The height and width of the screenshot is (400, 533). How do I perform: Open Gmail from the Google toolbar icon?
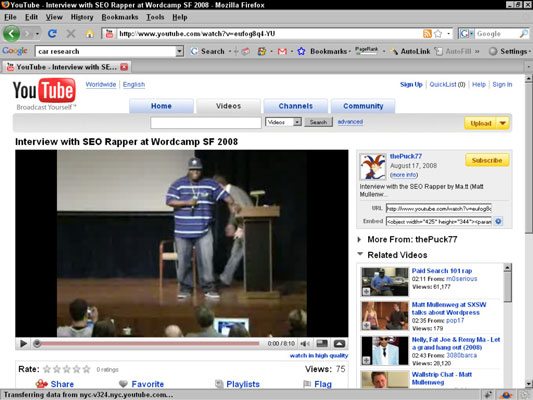282,51
